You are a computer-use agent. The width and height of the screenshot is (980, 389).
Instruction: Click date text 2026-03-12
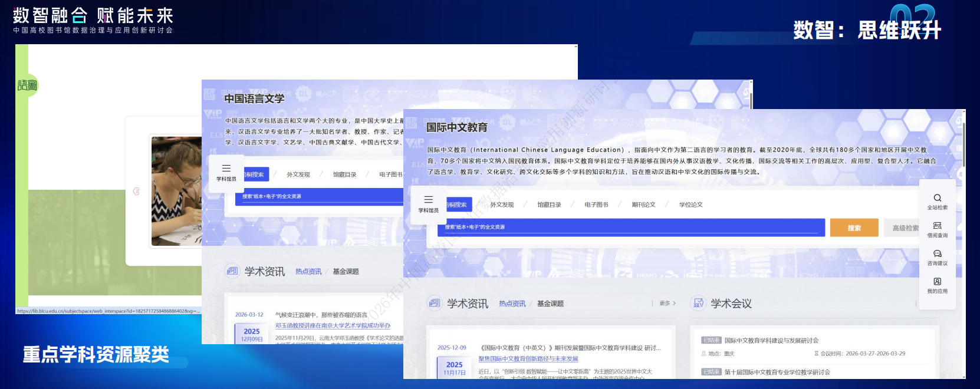tap(249, 315)
